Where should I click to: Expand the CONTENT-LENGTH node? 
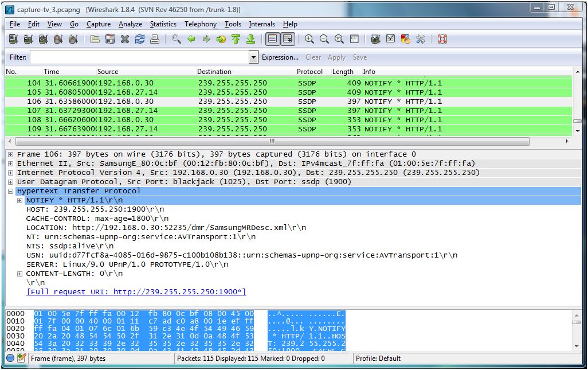[19, 274]
